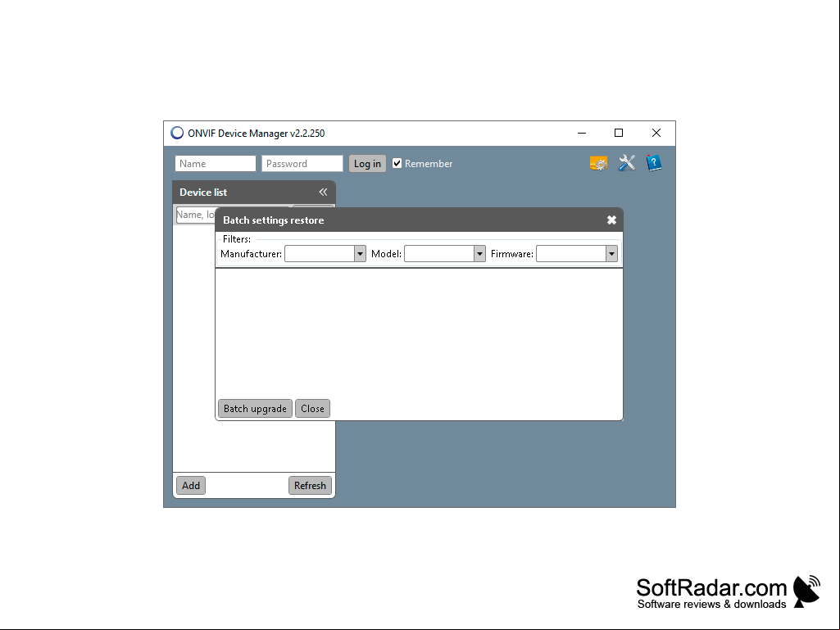Focus the Name input field
The height and width of the screenshot is (630, 840).
[216, 163]
